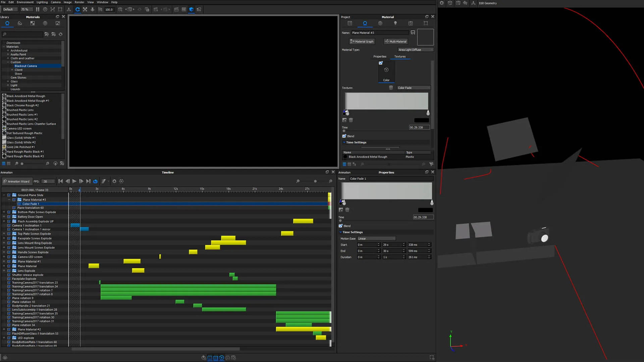This screenshot has height=362, width=644.
Task: Switch to the Properties tab in Material
Action: (379, 57)
